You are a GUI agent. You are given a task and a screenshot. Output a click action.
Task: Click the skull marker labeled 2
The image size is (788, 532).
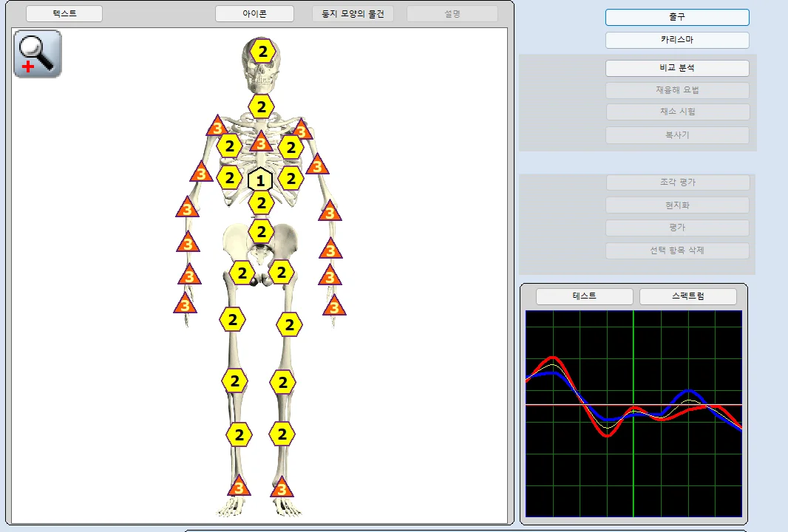click(x=262, y=52)
